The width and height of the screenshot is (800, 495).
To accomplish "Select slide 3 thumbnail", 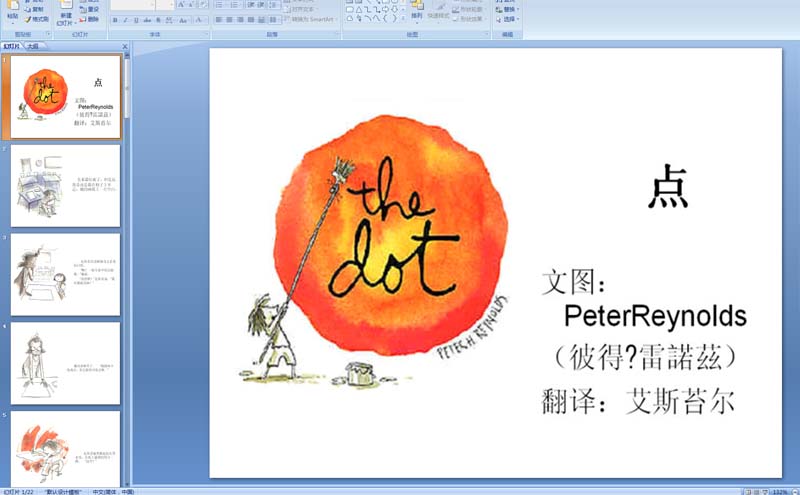I will click(65, 275).
